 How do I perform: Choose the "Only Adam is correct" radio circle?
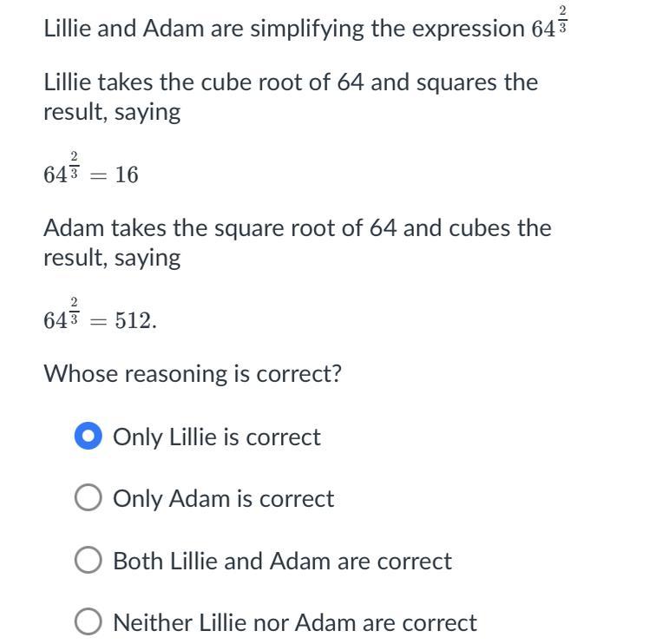coord(88,498)
